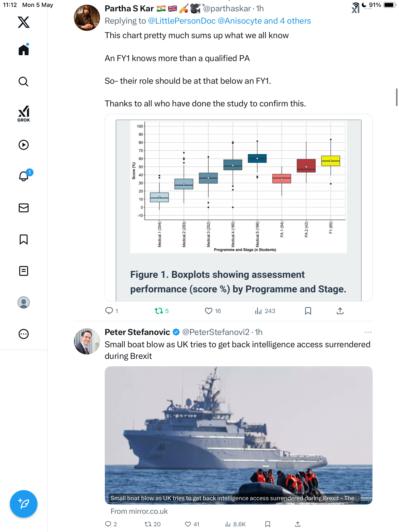Open the Grok icon in sidebar
This screenshot has width=399, height=532.
(x=24, y=114)
